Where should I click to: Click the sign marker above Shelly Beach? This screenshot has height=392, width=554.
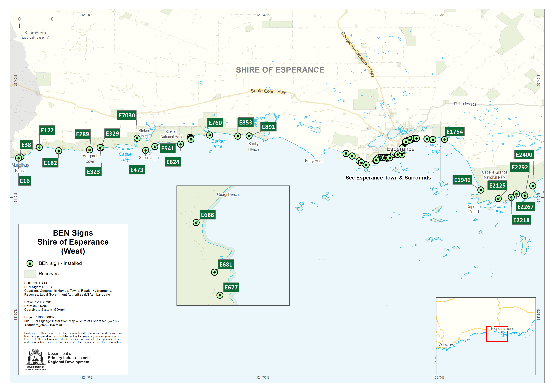point(249,136)
